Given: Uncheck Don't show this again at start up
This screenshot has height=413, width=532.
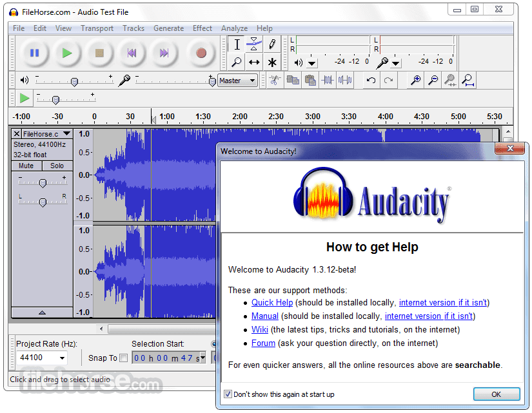Looking at the screenshot, I should 228,394.
